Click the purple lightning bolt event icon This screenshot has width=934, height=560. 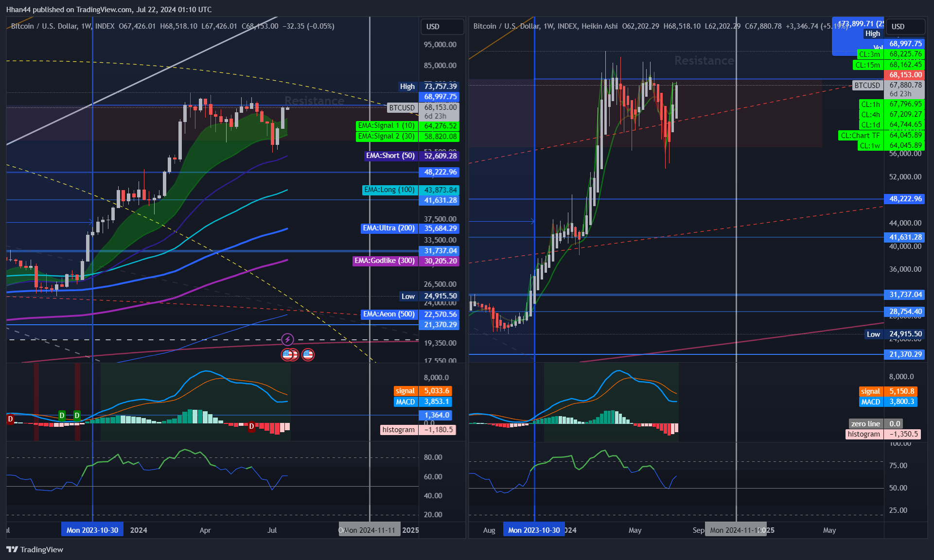coord(287,339)
